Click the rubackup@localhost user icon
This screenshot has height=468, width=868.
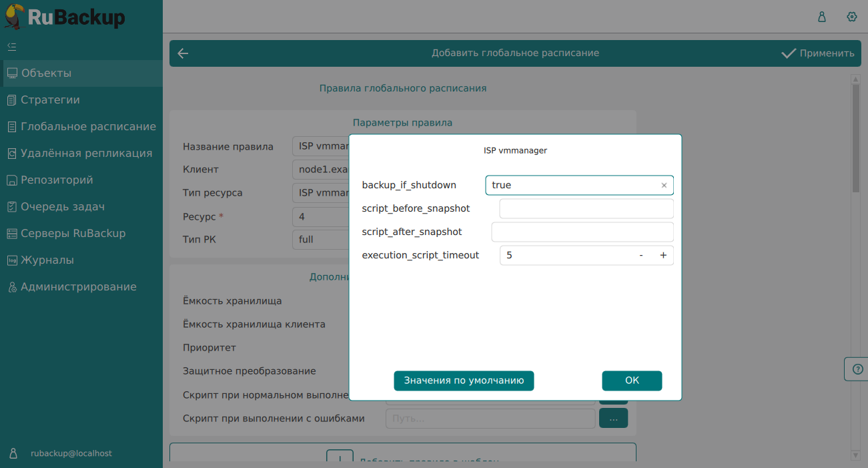pos(13,453)
